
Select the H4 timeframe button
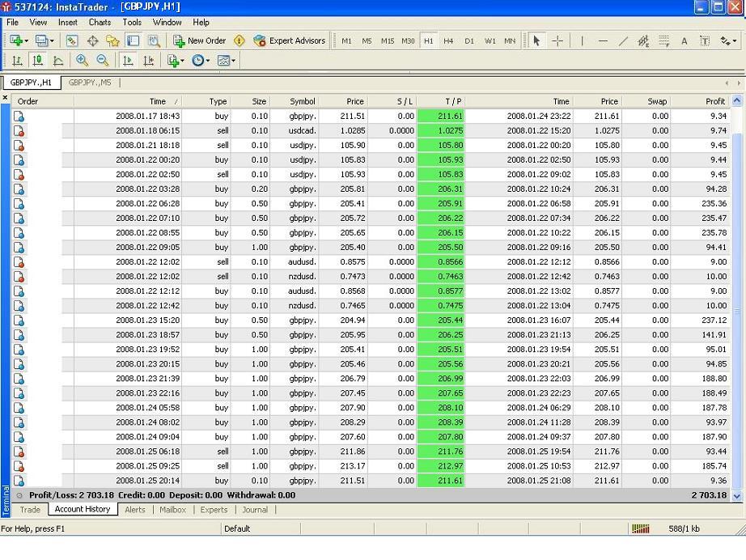coord(448,41)
